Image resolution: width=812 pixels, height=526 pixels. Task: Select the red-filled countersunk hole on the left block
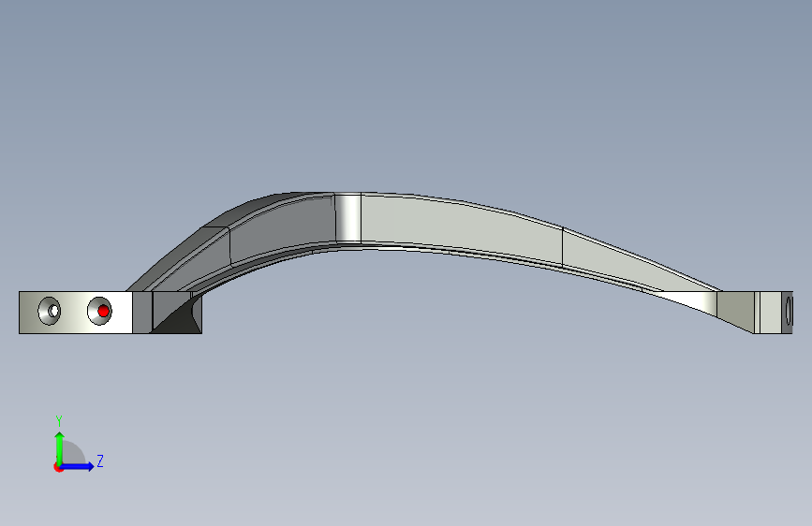tap(100, 311)
